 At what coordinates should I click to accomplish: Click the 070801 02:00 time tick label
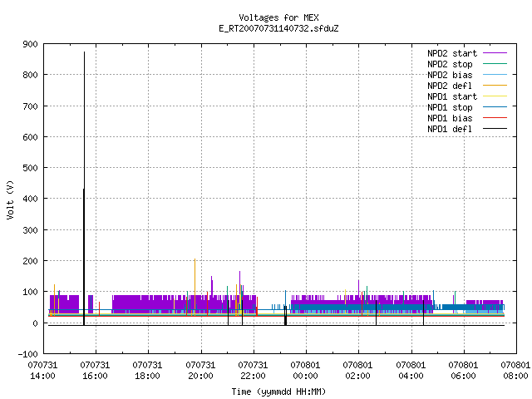(358, 371)
